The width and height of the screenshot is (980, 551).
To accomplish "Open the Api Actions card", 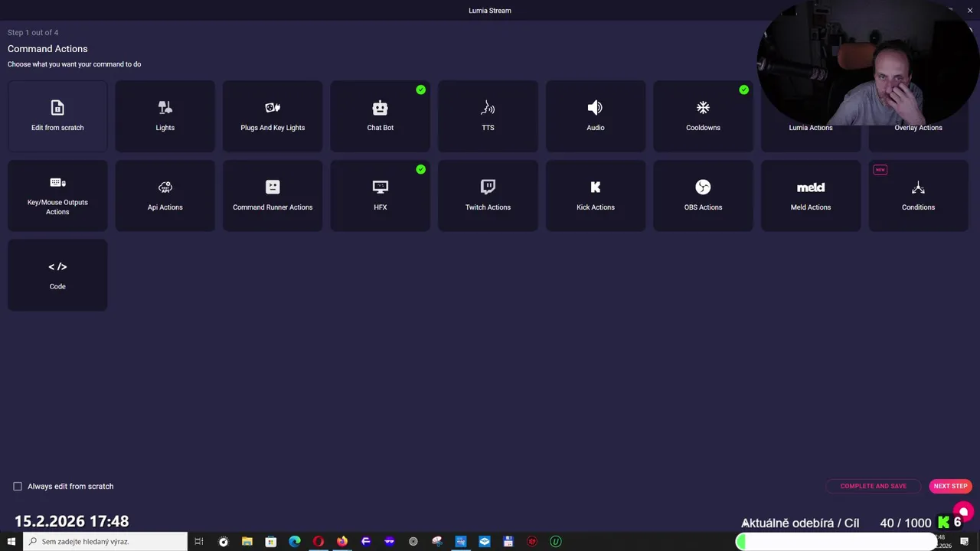I will point(165,196).
